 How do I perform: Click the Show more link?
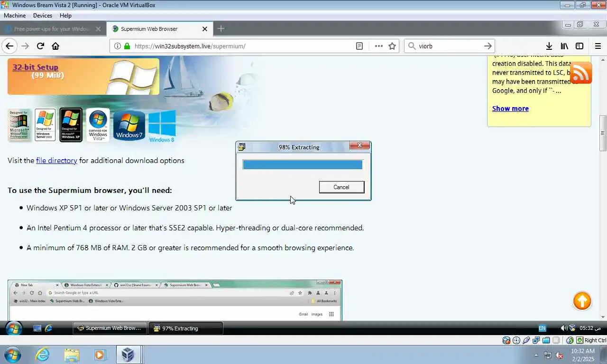click(x=510, y=109)
